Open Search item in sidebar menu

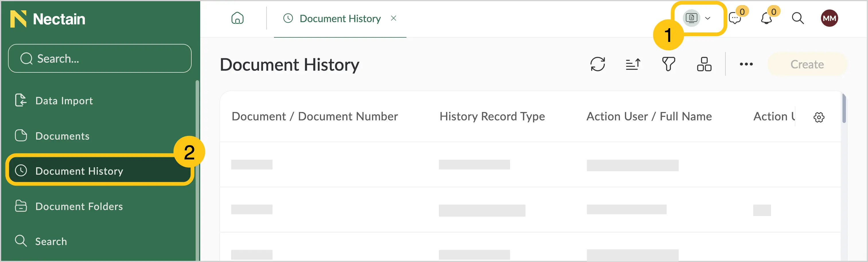(x=100, y=241)
